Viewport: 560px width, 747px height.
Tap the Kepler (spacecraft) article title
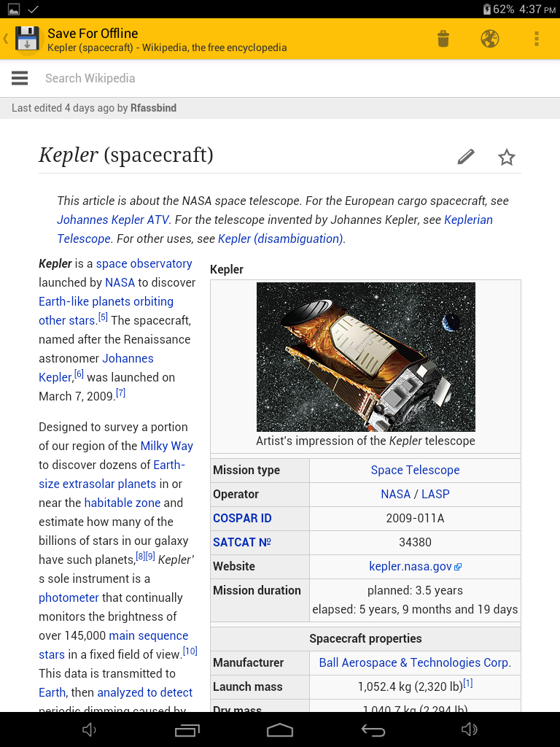(x=126, y=155)
